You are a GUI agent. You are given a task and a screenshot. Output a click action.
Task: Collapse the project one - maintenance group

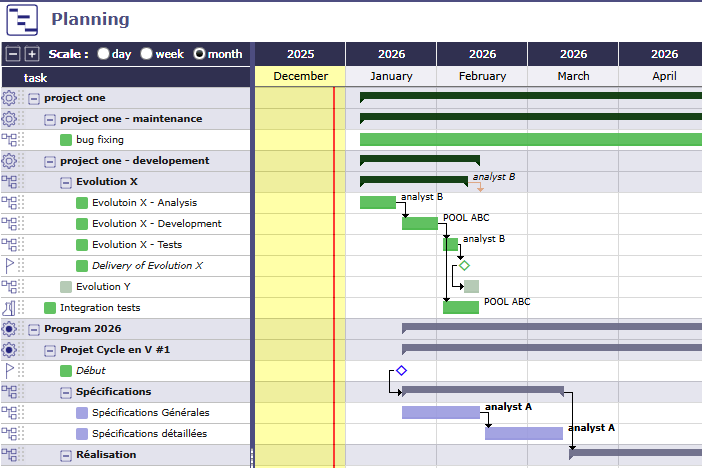coord(50,119)
